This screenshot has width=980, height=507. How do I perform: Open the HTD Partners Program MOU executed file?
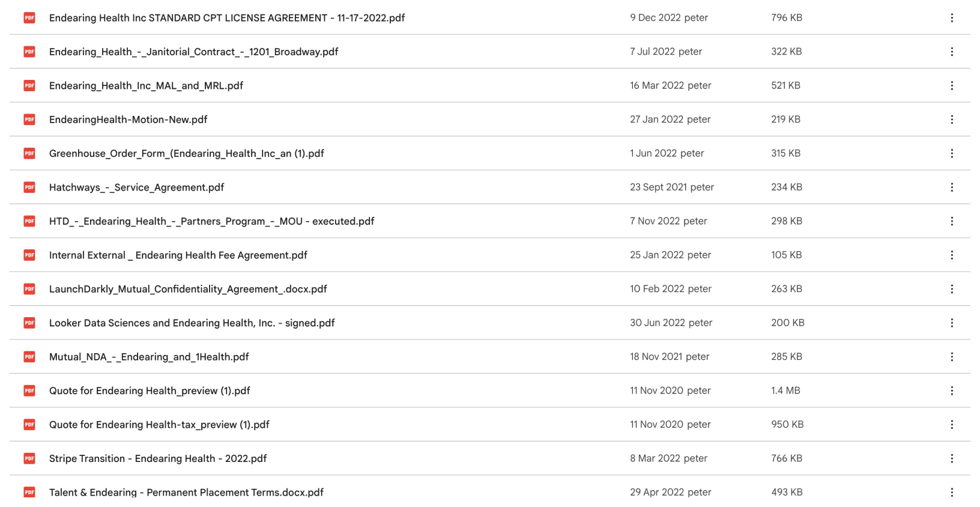coord(211,221)
